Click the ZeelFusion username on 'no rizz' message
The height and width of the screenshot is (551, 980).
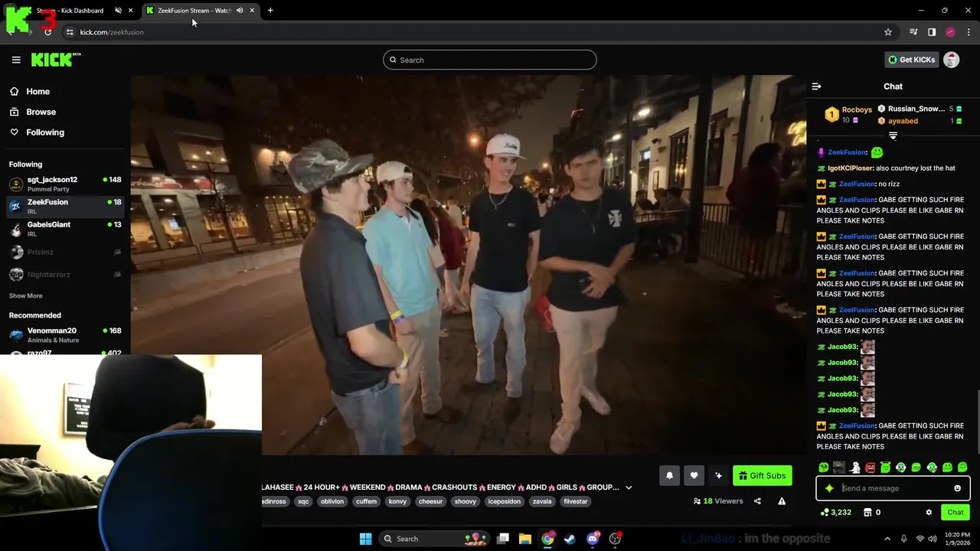coord(857,184)
